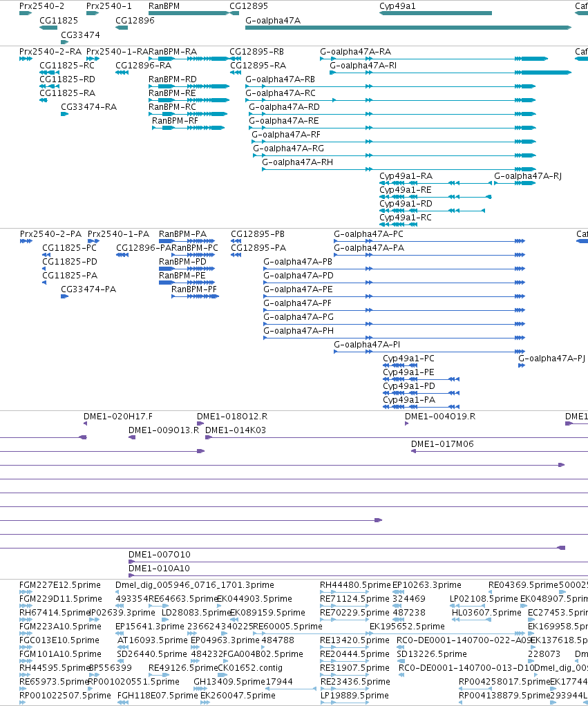Select protein Cyp49a1-PC
This screenshot has width=588, height=706.
(408, 359)
